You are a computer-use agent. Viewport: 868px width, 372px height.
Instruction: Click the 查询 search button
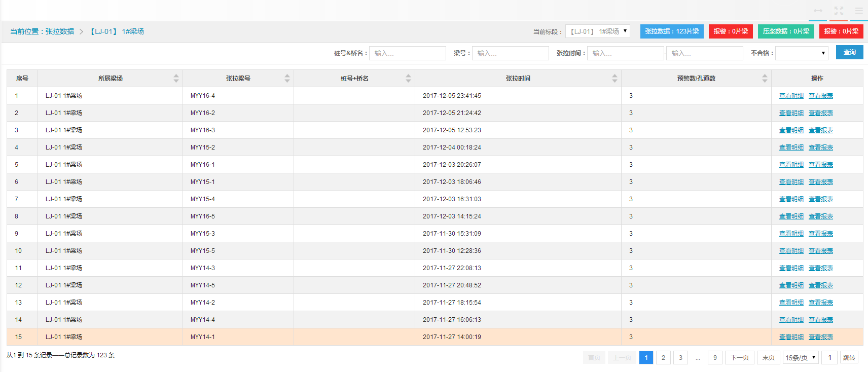[849, 53]
